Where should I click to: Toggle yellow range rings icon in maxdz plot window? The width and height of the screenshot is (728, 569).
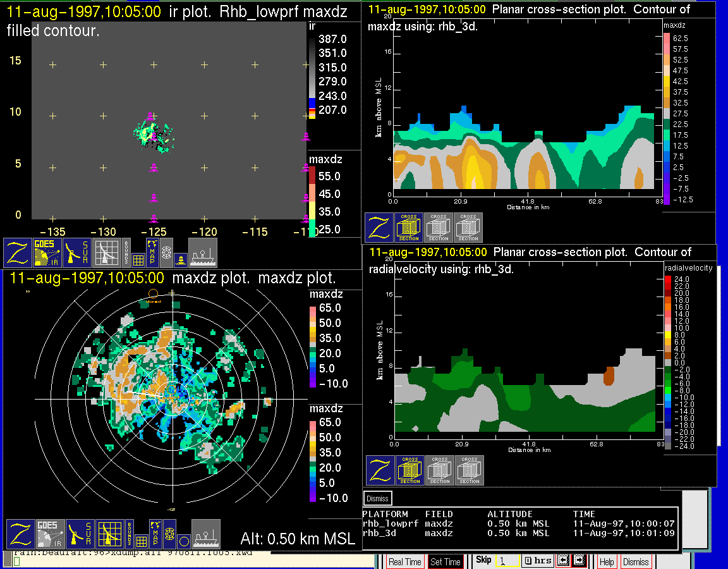point(169,534)
